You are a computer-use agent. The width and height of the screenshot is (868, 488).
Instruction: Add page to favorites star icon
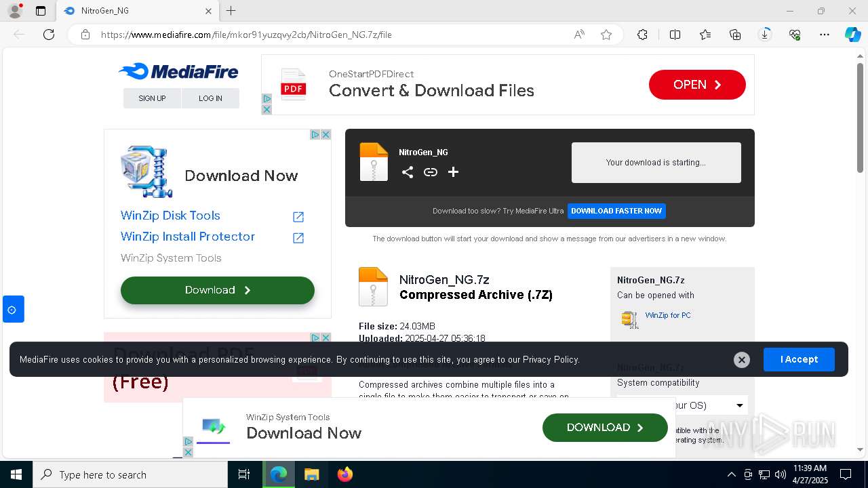[606, 35]
